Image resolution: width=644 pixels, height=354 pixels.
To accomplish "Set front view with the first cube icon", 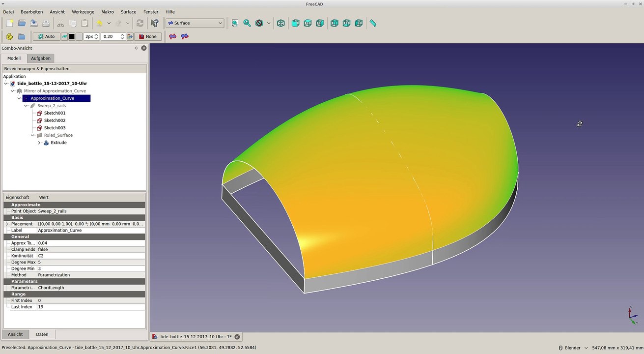I will [x=295, y=23].
